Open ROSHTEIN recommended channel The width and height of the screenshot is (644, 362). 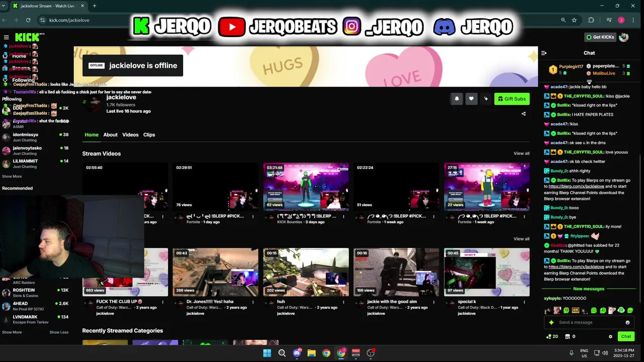[x=35, y=293]
